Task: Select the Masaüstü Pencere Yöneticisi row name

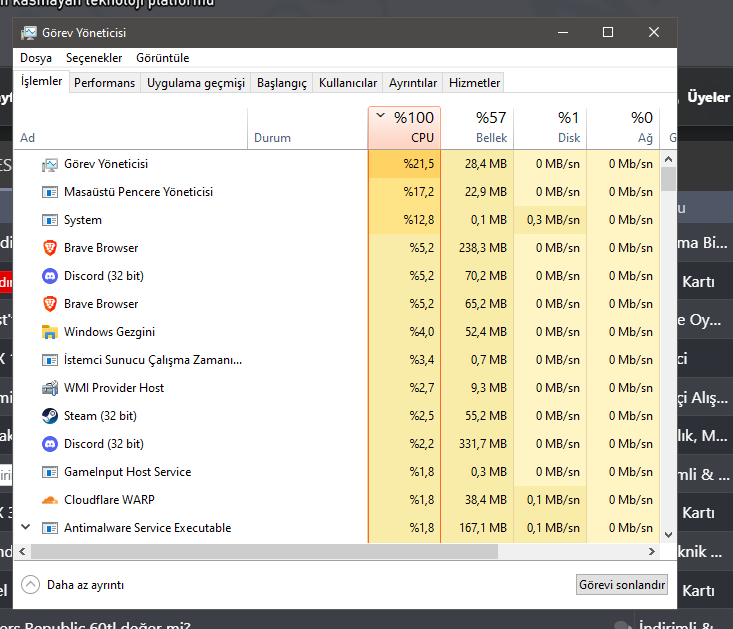Action: (x=138, y=192)
